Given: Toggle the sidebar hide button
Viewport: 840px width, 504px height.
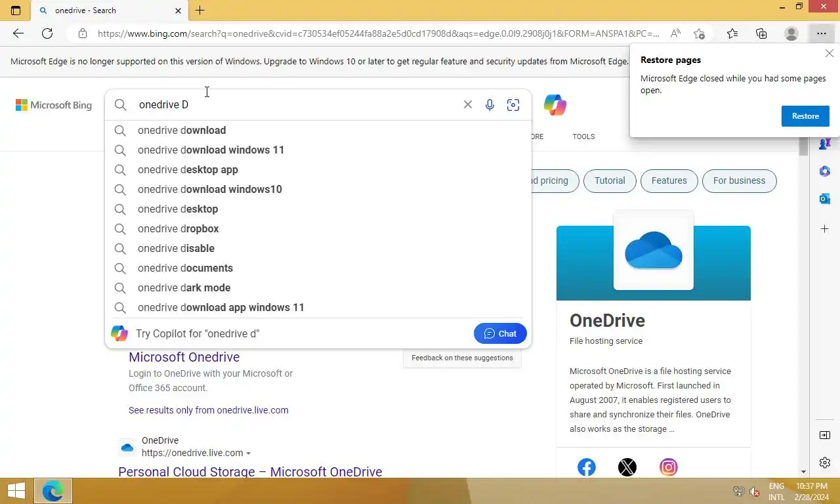Looking at the screenshot, I should [825, 435].
